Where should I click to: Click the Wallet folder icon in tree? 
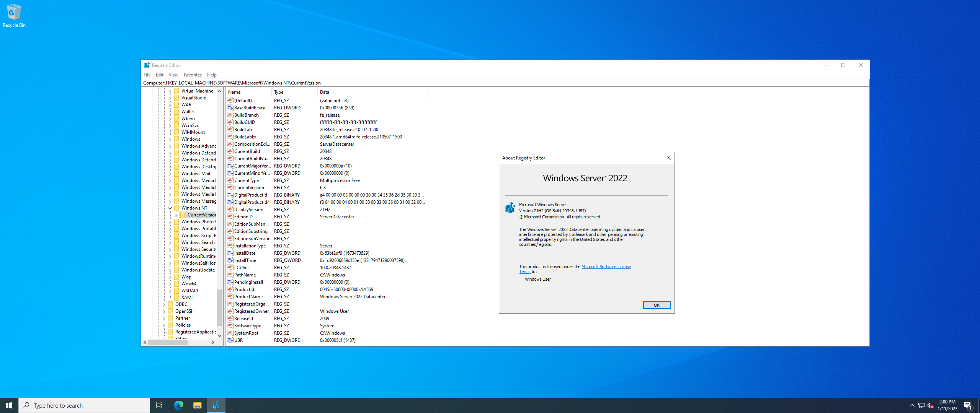click(177, 112)
